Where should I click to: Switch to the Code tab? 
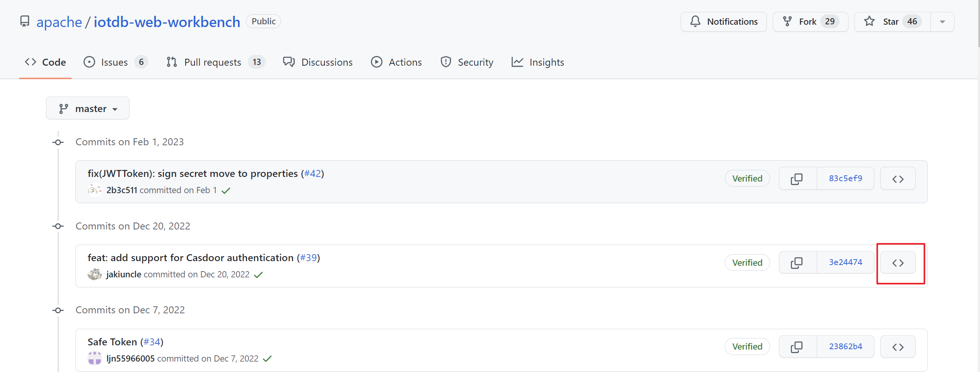pyautogui.click(x=45, y=62)
